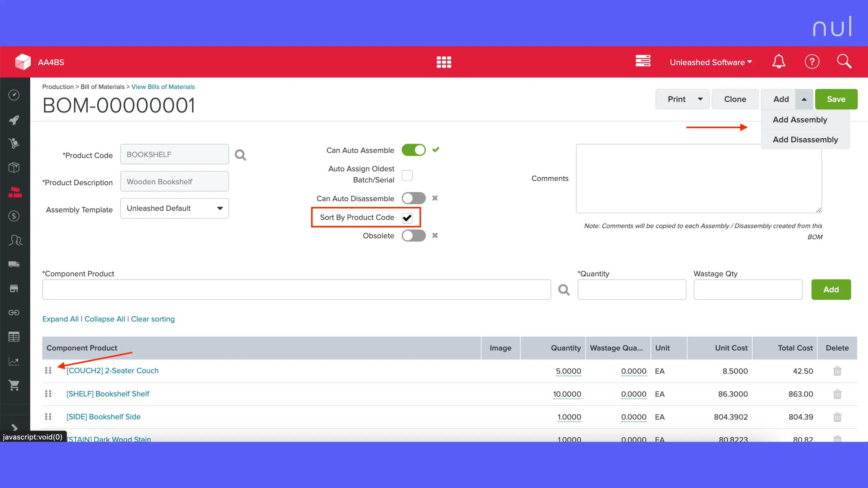868x488 pixels.
Task: Click the Product Code field
Action: (175, 154)
